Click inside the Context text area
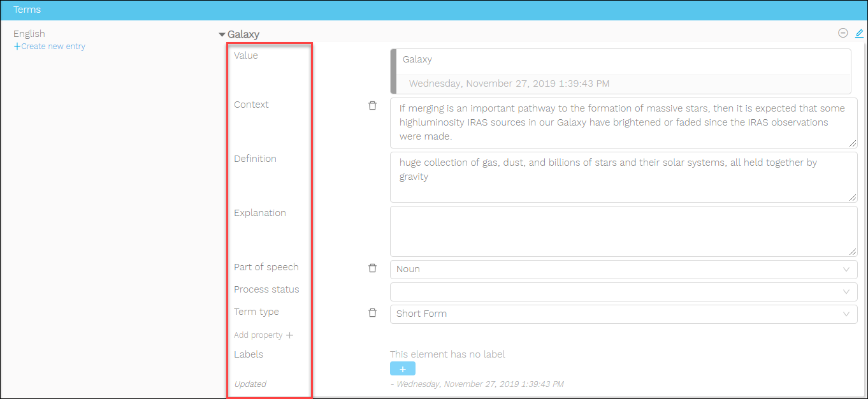 click(x=623, y=122)
